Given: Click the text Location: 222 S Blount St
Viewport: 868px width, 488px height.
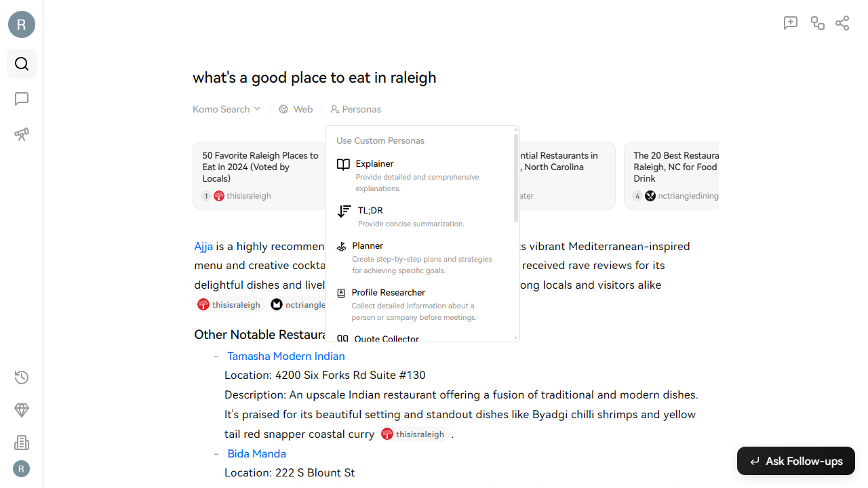Looking at the screenshot, I should point(290,473).
